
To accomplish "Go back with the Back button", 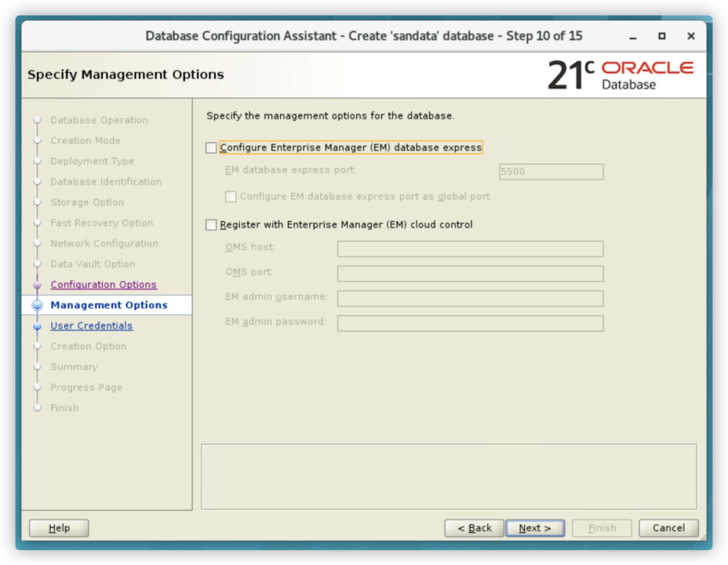I will [x=474, y=528].
